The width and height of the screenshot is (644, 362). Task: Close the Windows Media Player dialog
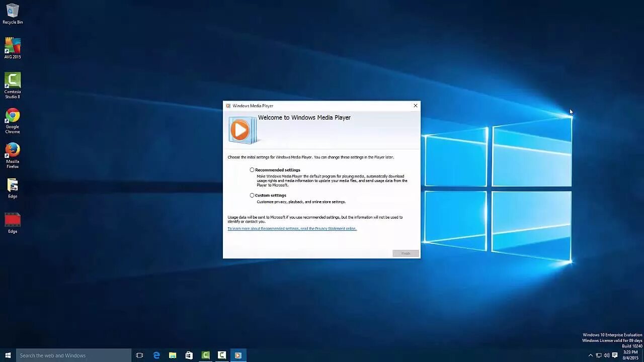coord(415,106)
